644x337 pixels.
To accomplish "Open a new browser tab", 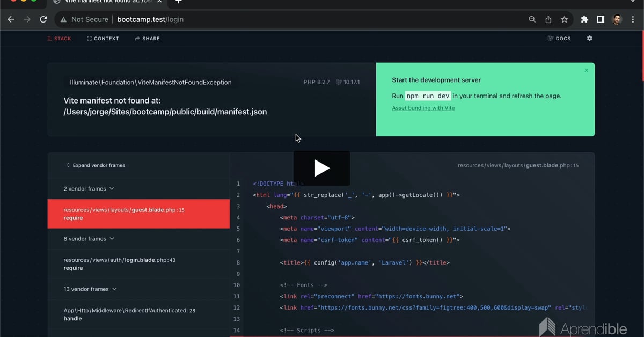I will pos(179,2).
